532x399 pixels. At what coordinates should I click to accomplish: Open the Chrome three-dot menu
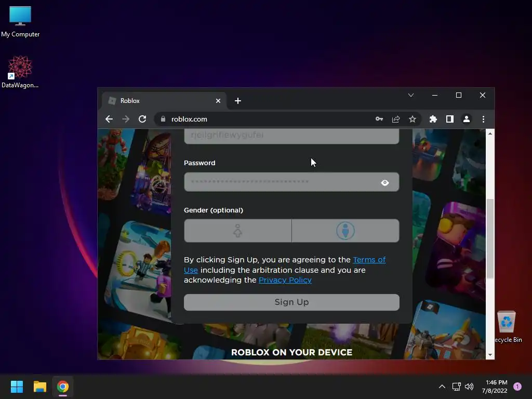click(x=484, y=119)
